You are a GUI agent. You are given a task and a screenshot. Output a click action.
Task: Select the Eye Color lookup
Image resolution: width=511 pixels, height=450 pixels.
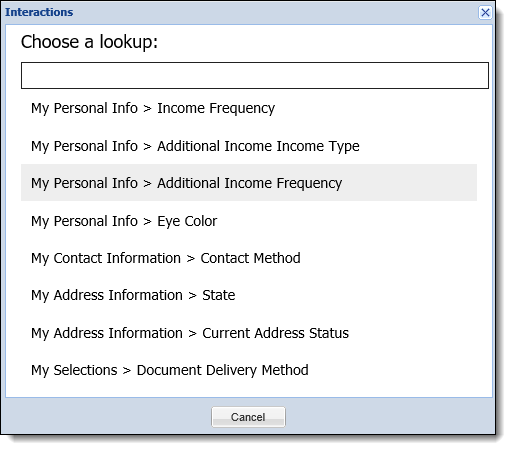pos(249,221)
